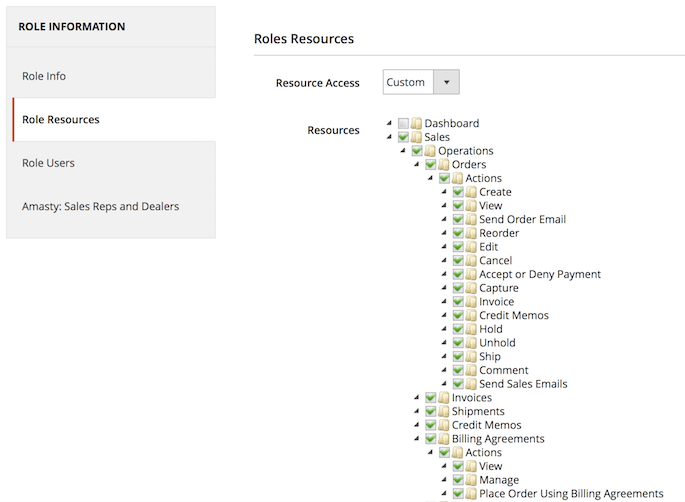Click the folder icon next to Dashboard
This screenshot has width=685, height=502.
tap(416, 124)
